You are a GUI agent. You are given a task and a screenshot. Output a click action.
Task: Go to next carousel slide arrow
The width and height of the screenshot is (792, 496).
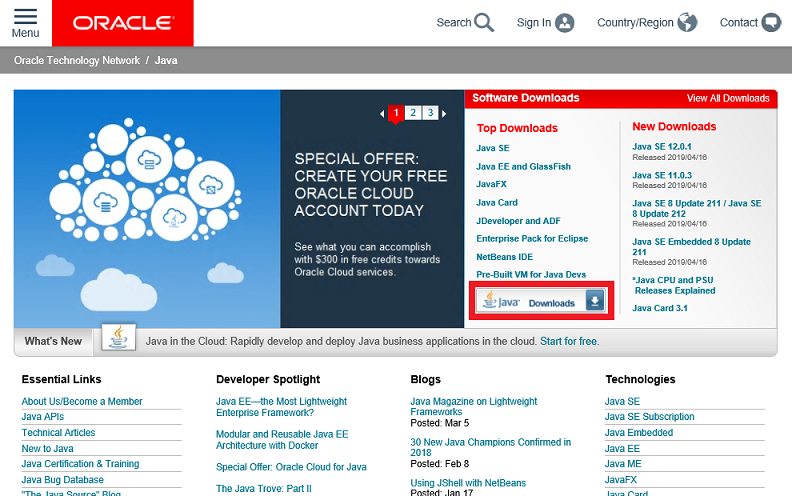[444, 114]
